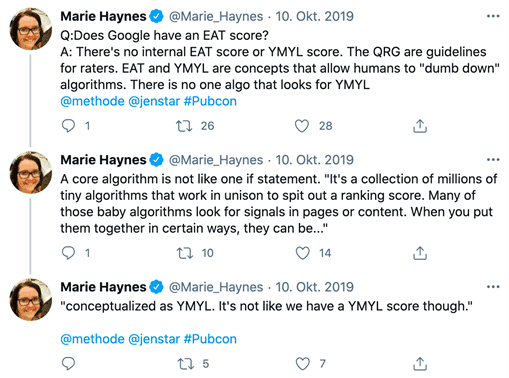Open @methode mention in first tweet
The width and height of the screenshot is (509, 378).
click(x=92, y=101)
